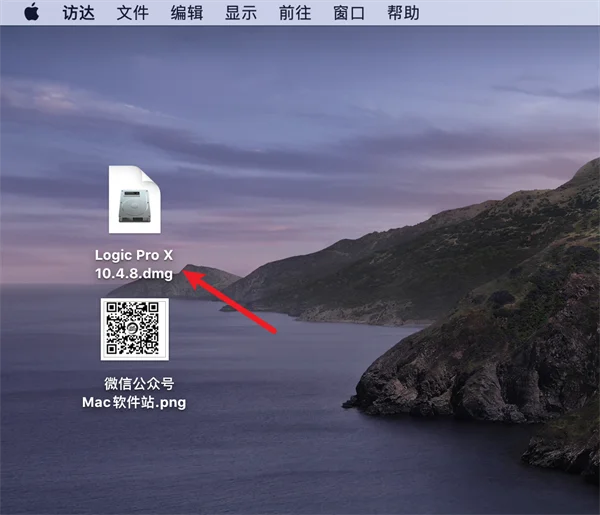Open the 显示 menu
Viewport: 600px width, 515px height.
tap(241, 13)
